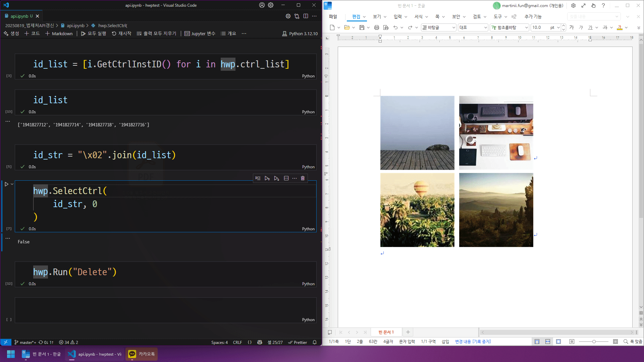Viewport: 644px width, 362px height.
Task: Click 모두 실행 run all button
Action: [x=94, y=34]
